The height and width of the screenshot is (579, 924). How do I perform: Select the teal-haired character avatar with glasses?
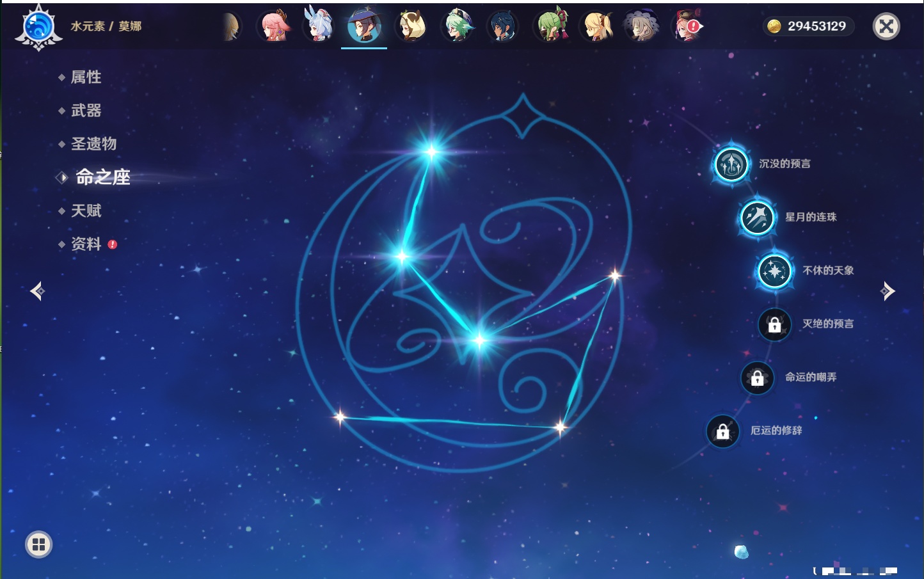tap(458, 26)
